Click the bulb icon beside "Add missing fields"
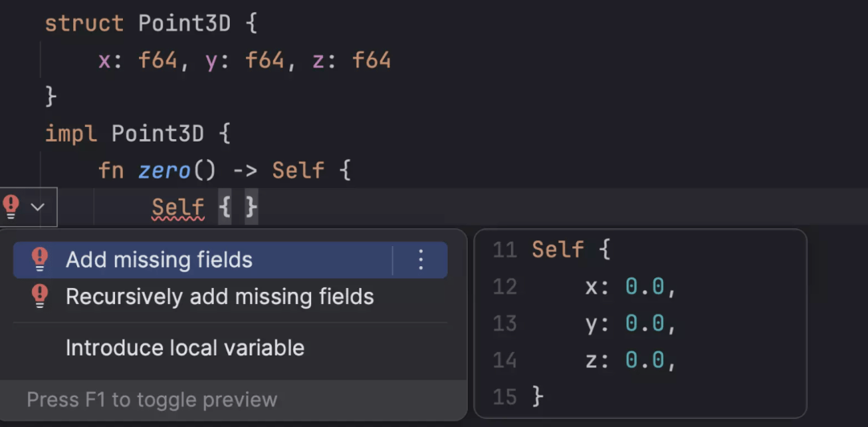The height and width of the screenshot is (427, 868). tap(39, 259)
